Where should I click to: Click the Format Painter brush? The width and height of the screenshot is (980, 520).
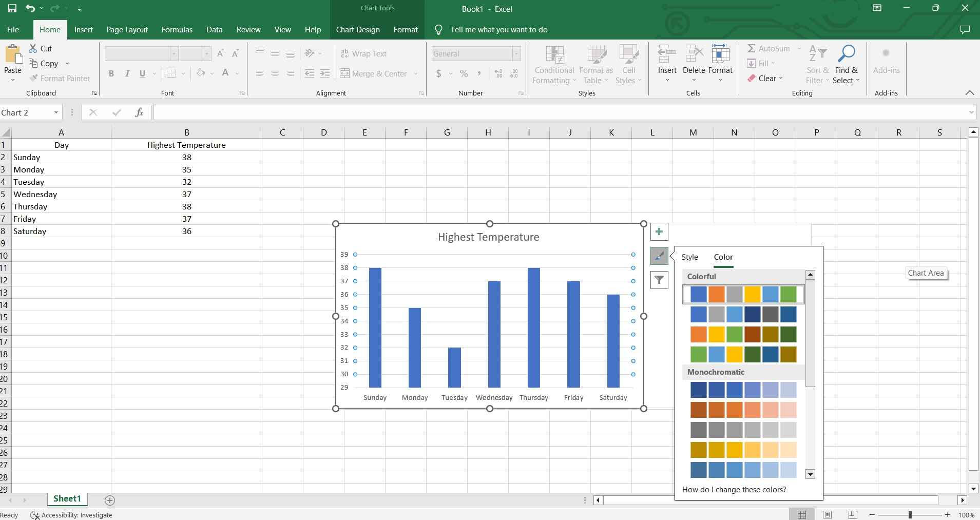tap(34, 78)
